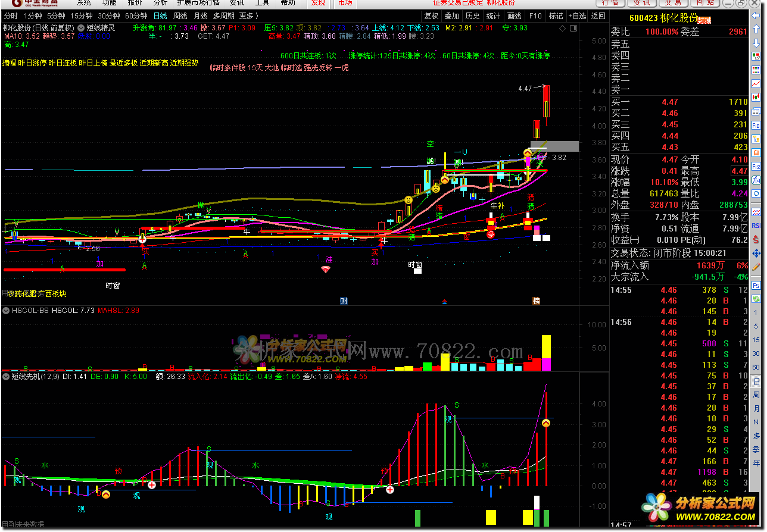The image size is (767, 532).
Task: Click the diamond icon at chart top right
Action: click(x=563, y=28)
